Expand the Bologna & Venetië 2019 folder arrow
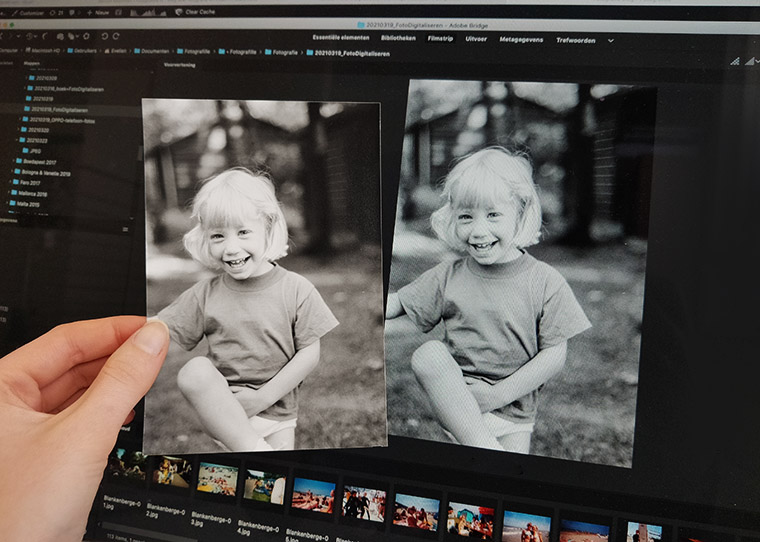760x542 pixels. 11,172
